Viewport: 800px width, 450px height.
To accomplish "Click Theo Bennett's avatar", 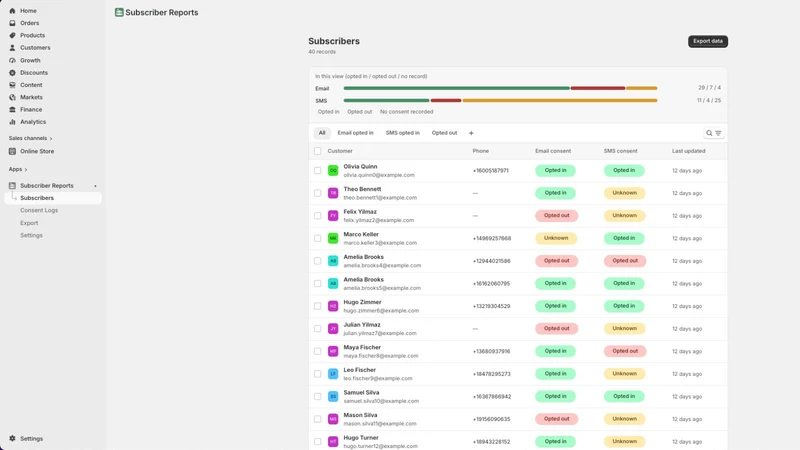I will 333,193.
